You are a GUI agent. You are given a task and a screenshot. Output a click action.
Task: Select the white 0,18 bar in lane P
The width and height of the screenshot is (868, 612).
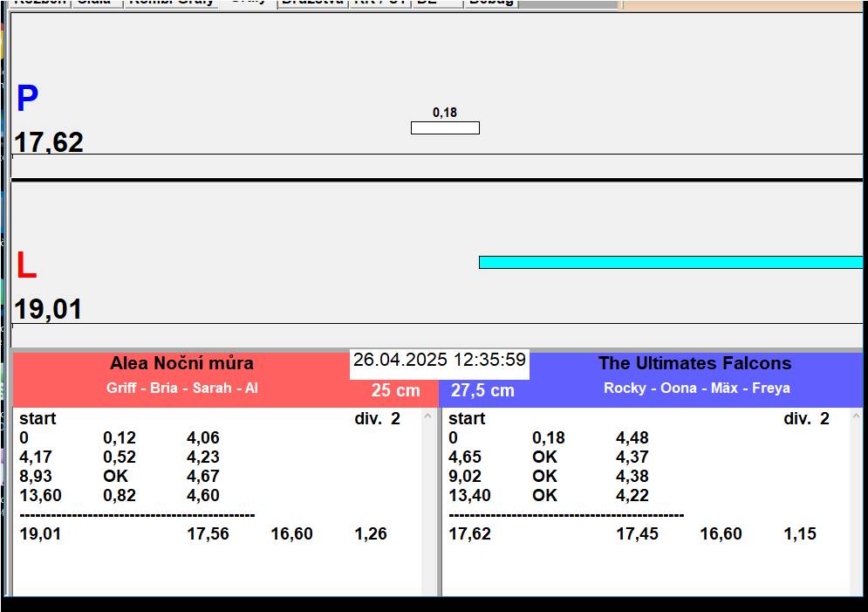445,127
